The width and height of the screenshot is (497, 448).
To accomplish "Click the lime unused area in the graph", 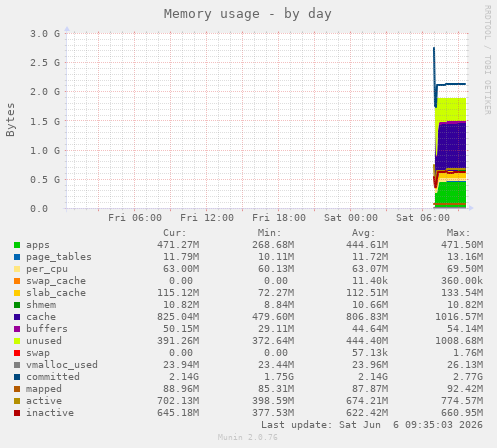I will coord(451,109).
